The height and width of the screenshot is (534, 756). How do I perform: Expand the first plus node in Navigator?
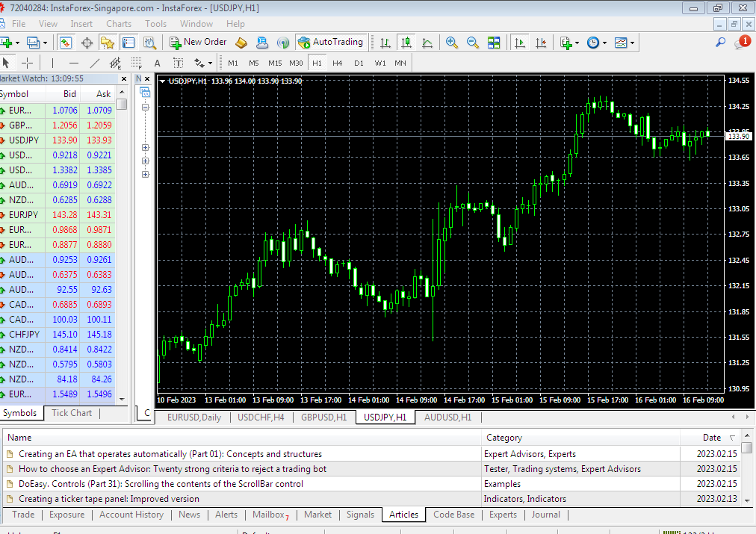(145, 147)
